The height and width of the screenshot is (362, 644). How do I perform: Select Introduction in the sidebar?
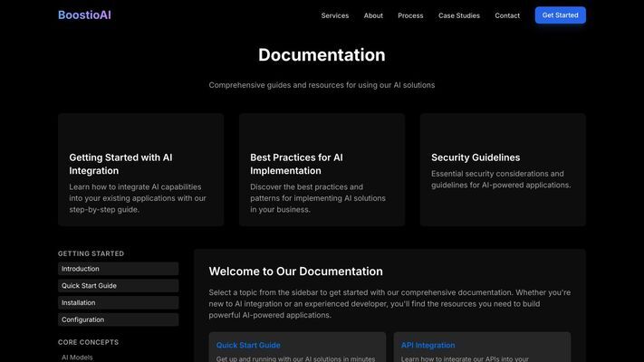point(119,269)
